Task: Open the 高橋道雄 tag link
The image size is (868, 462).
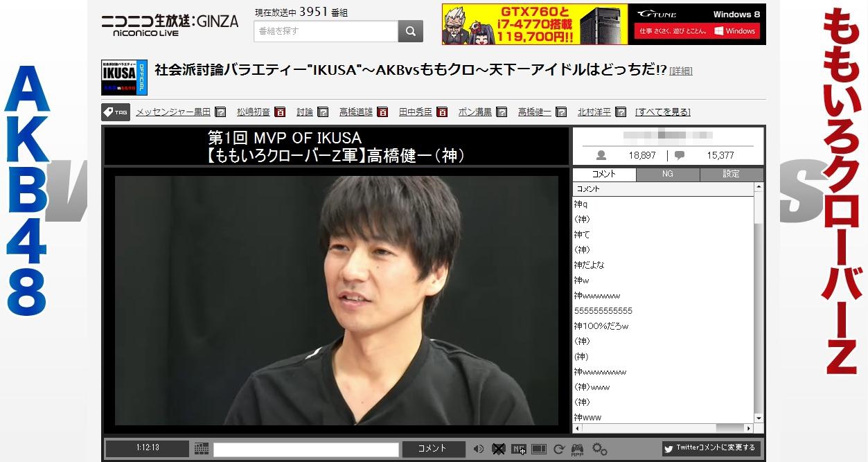Action: (x=356, y=112)
